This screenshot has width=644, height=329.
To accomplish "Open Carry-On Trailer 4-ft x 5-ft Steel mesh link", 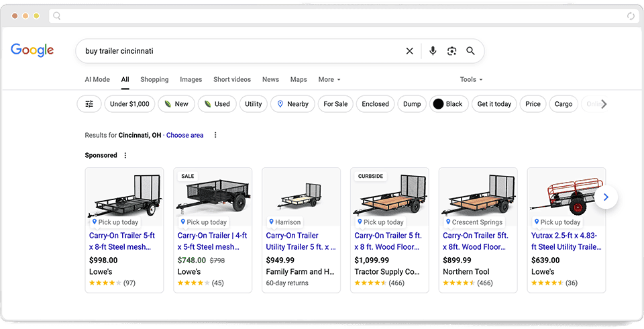I will [213, 241].
